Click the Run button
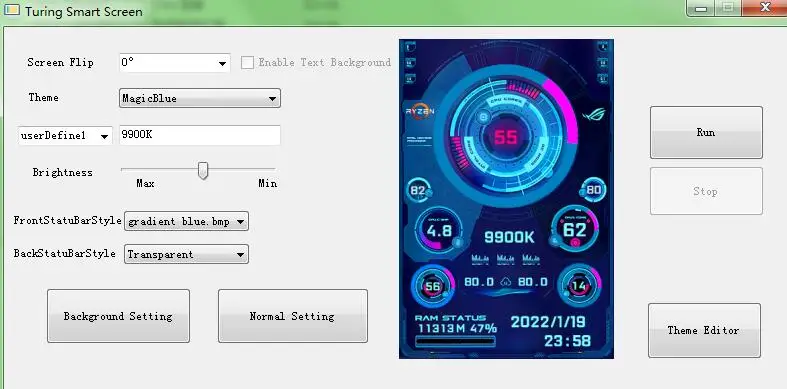The height and width of the screenshot is (389, 787). click(706, 133)
